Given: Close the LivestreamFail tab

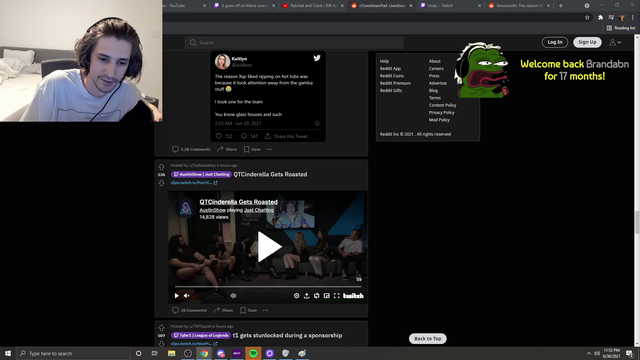Looking at the screenshot, I should (x=411, y=6).
